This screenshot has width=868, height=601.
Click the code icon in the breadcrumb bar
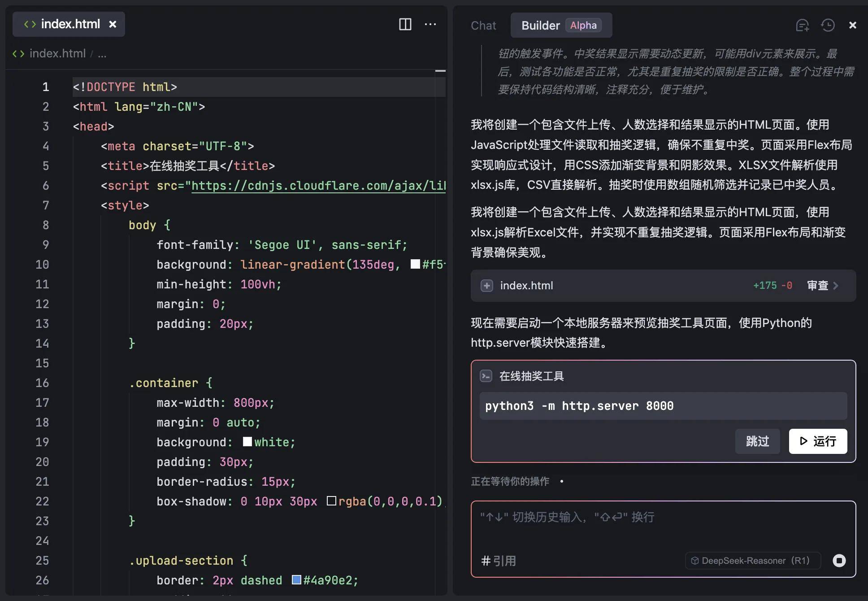18,53
